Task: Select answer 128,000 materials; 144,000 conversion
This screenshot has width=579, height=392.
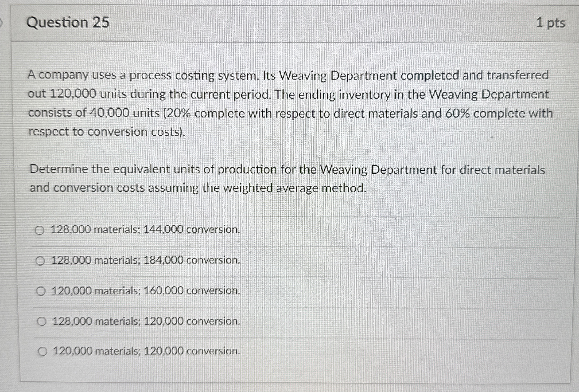Action: point(144,230)
